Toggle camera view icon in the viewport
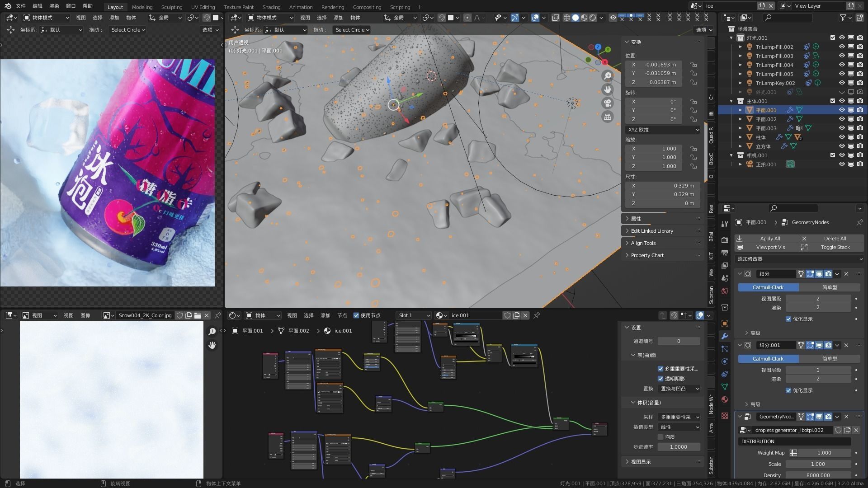Image resolution: width=868 pixels, height=488 pixels. point(608,103)
